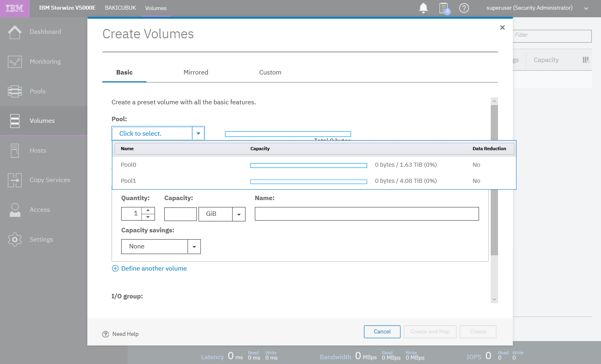
Task: Select Pool0 from the pool list
Action: click(314, 165)
